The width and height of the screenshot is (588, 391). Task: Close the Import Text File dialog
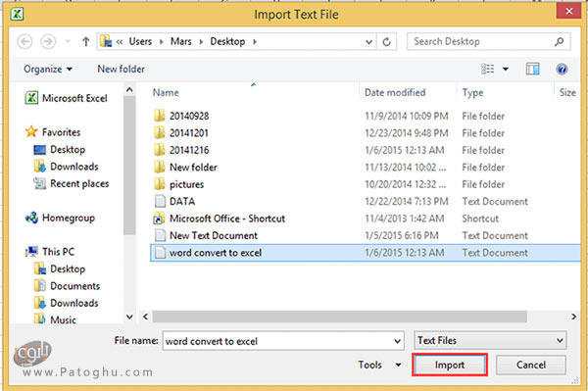click(568, 11)
